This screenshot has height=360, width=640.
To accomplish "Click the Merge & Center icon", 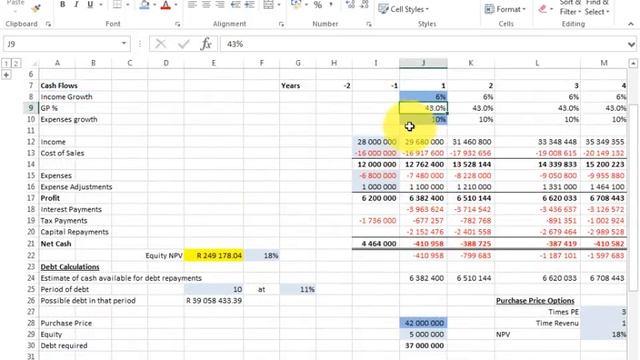I will (269, 4).
